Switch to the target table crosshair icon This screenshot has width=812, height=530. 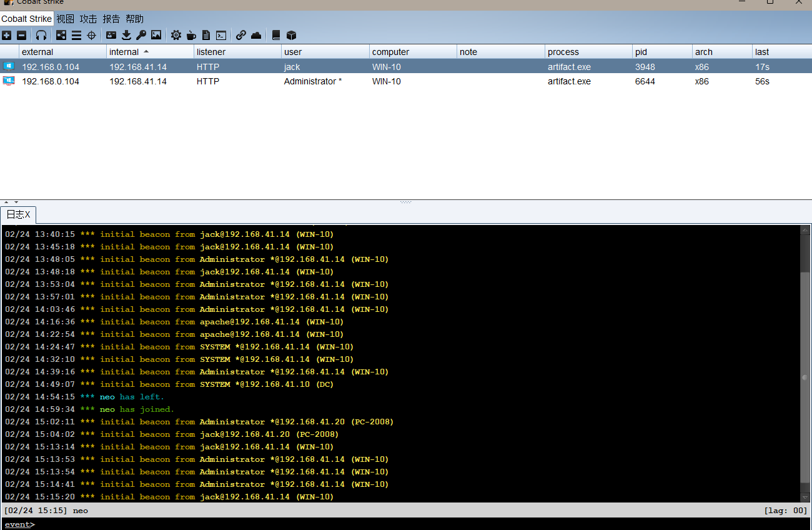click(91, 36)
